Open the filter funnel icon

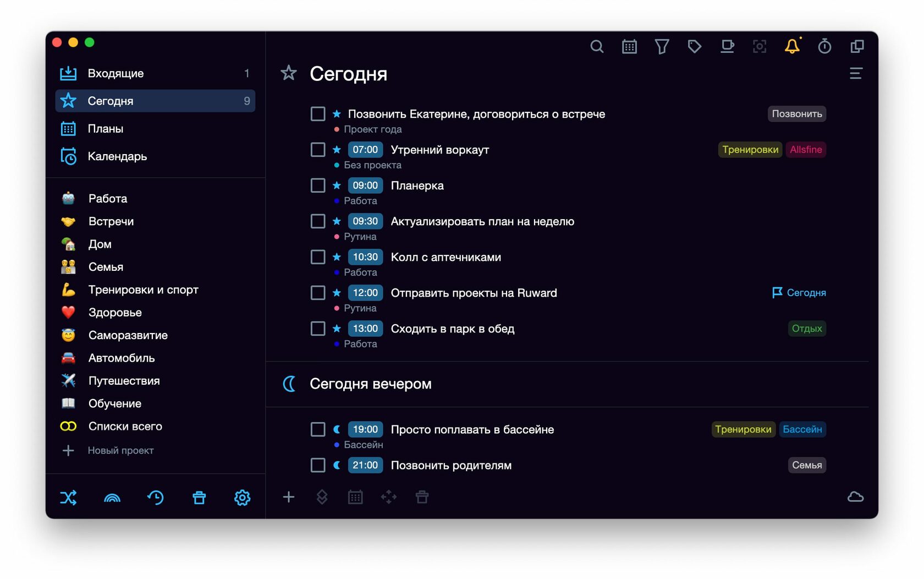coord(662,47)
